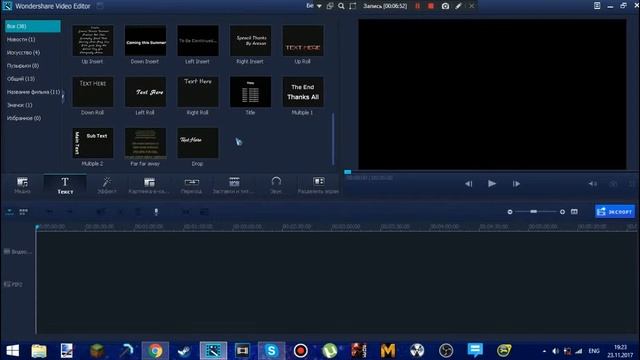Choose the Multiple 1 text template
Image resolution: width=640 pixels, height=360 pixels.
[x=303, y=92]
